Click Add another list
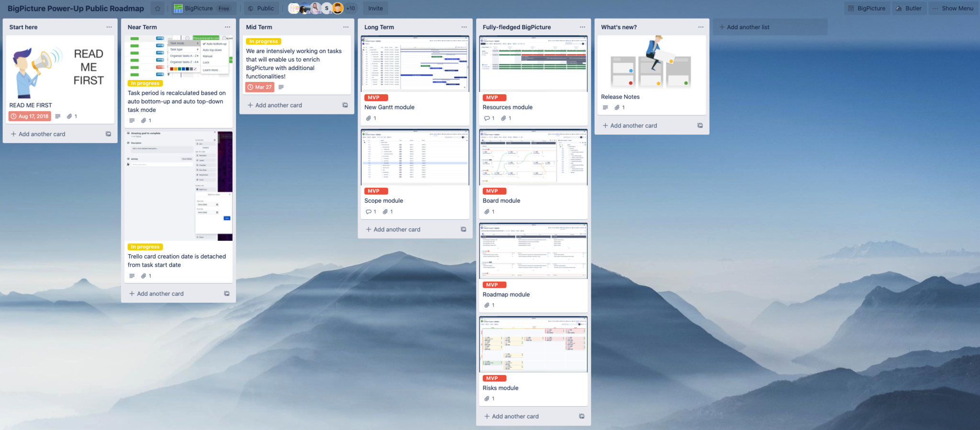Viewport: 980px width, 430px height. [x=770, y=27]
